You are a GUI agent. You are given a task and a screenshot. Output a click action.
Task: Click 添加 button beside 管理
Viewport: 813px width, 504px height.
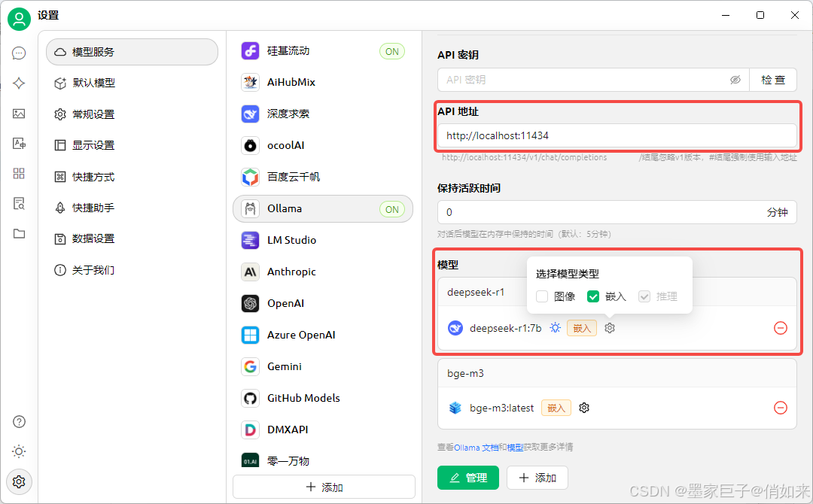click(x=537, y=478)
